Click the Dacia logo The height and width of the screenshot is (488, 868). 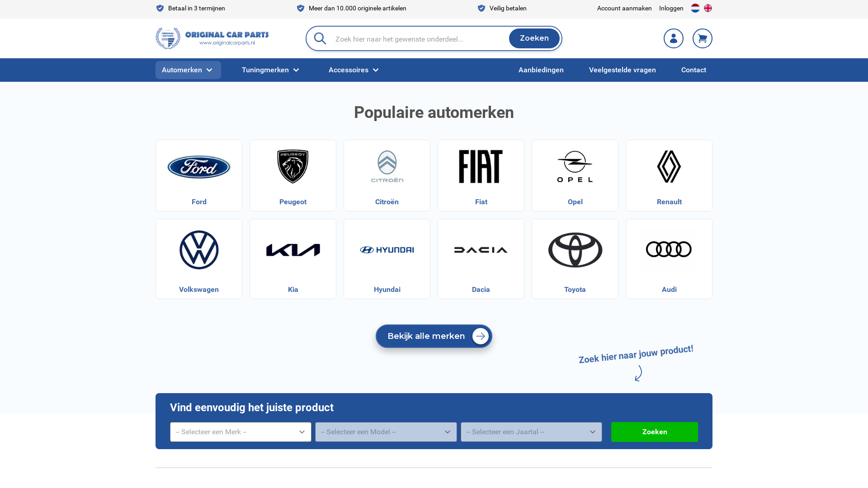click(x=481, y=250)
